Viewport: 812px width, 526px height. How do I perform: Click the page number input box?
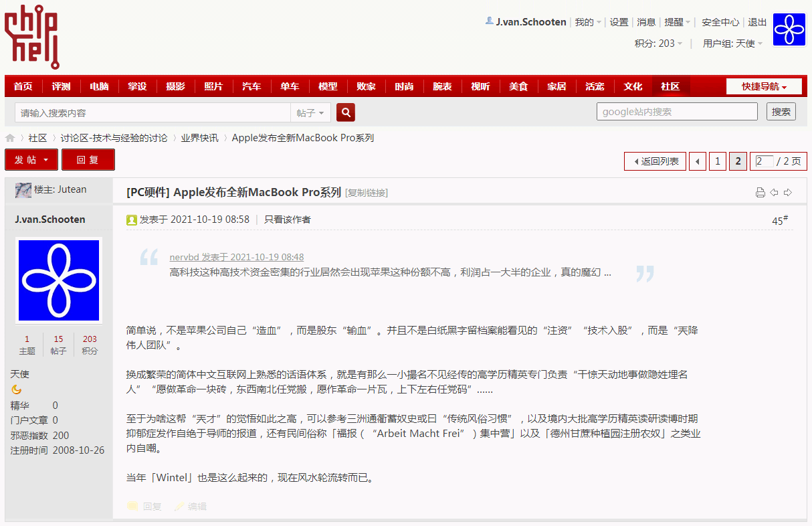tap(764, 161)
